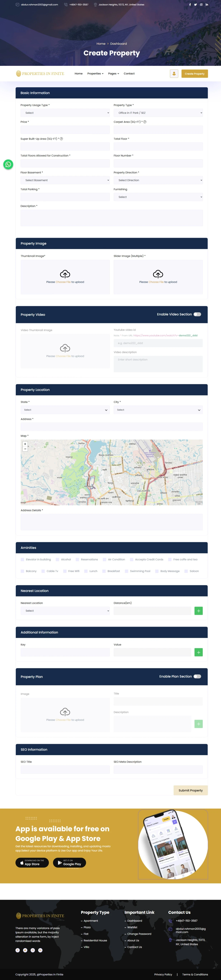This screenshot has width=221, height=980.
Task: Click the footer Facebook circle icon
Action: coord(18,950)
